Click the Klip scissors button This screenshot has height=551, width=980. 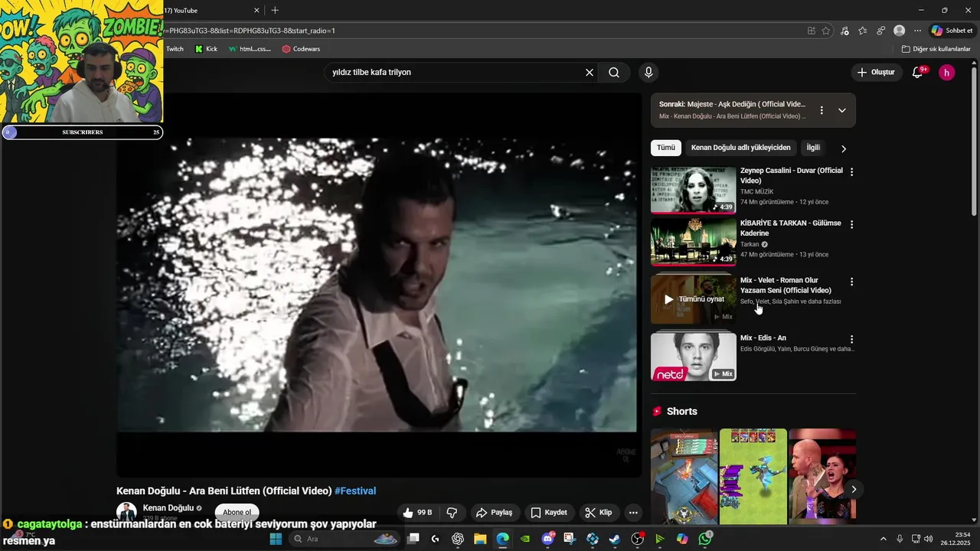point(598,513)
